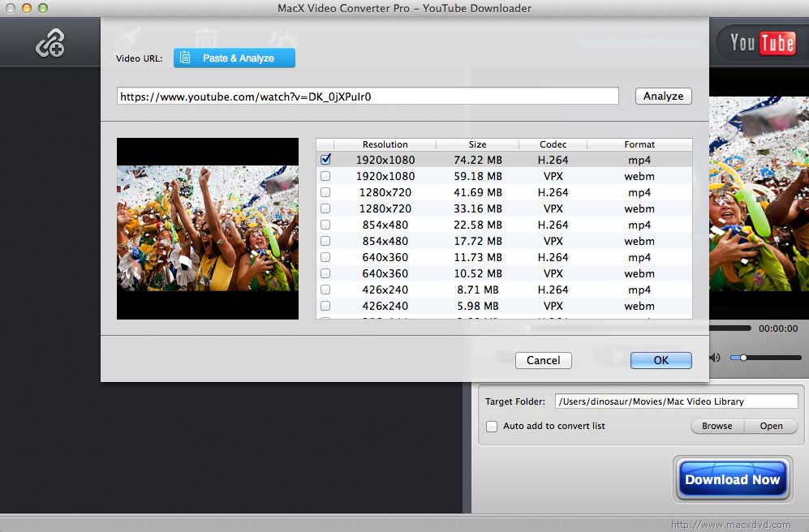Screen dimensions: 809x532
Task: Click the volume speaker icon
Action: click(715, 358)
